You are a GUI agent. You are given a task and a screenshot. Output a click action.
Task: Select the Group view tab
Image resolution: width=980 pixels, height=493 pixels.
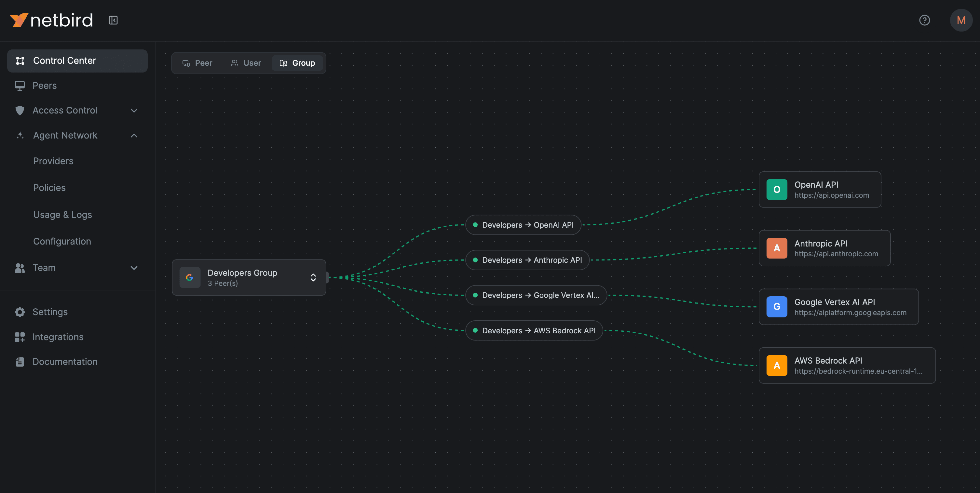pyautogui.click(x=297, y=63)
